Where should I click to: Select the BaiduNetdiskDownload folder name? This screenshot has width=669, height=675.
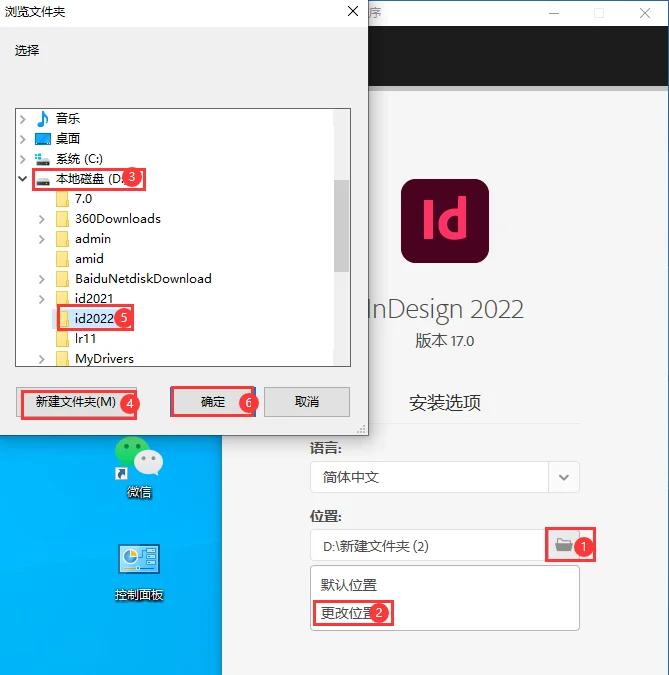pos(143,279)
